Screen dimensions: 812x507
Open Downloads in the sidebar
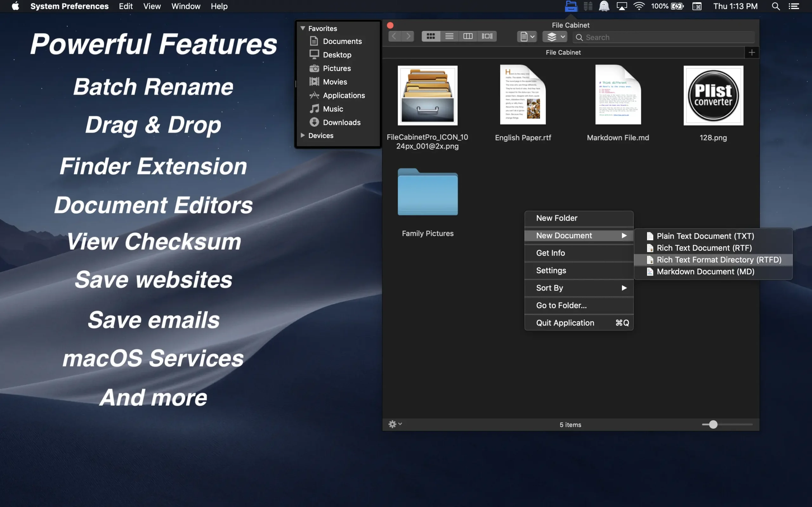click(341, 122)
